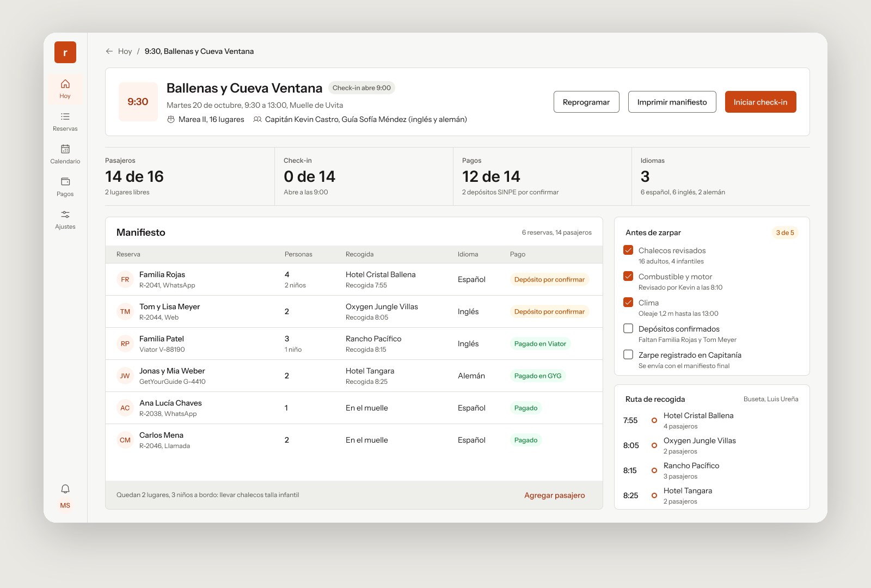
Task: Select the 8:15 Rancho Pacífico route stop
Action: 711,470
